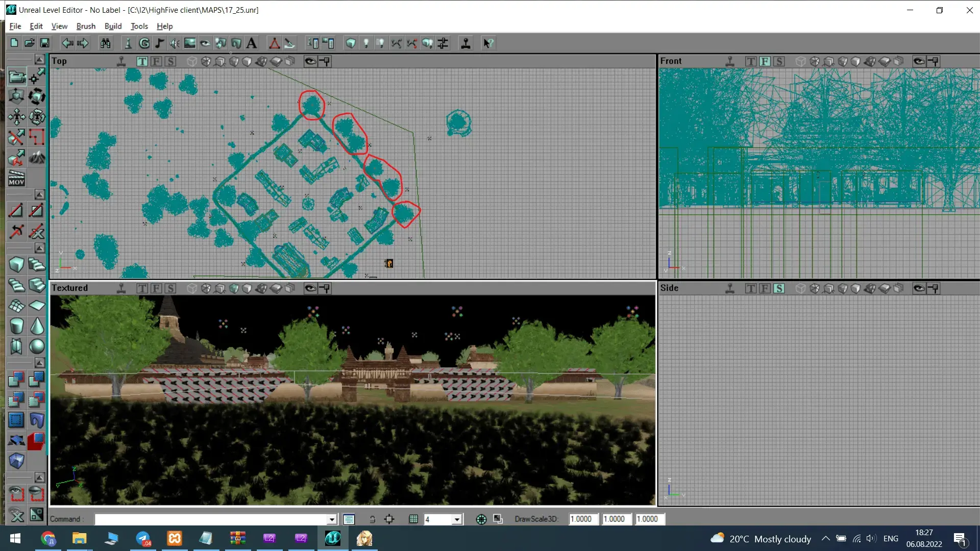Choose the Sphere brush builder
The image size is (980, 551).
(37, 346)
